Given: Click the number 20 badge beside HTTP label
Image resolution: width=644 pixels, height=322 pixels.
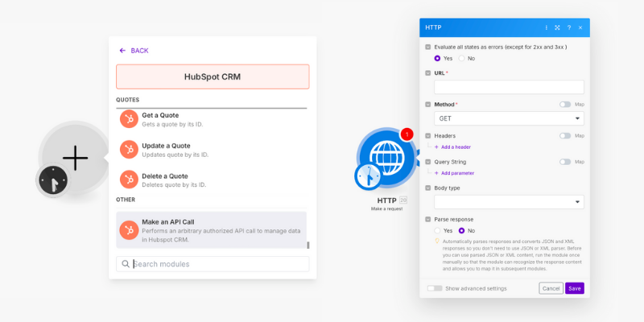Looking at the screenshot, I should pos(403,200).
